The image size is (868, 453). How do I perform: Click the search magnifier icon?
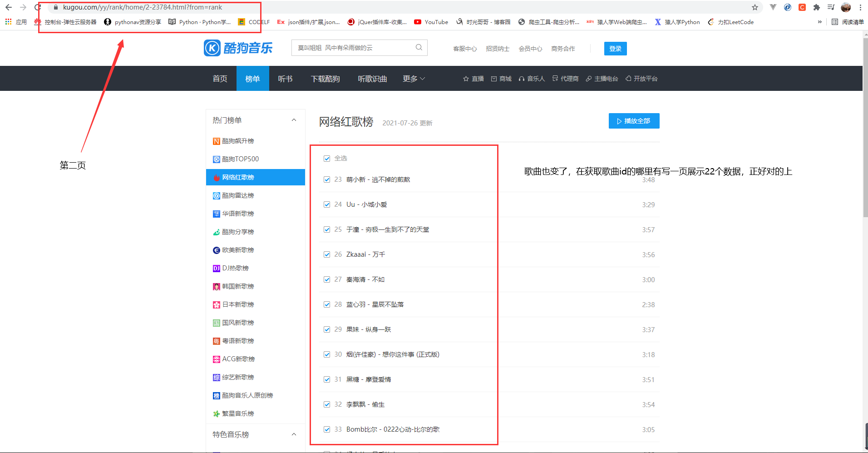tap(418, 48)
